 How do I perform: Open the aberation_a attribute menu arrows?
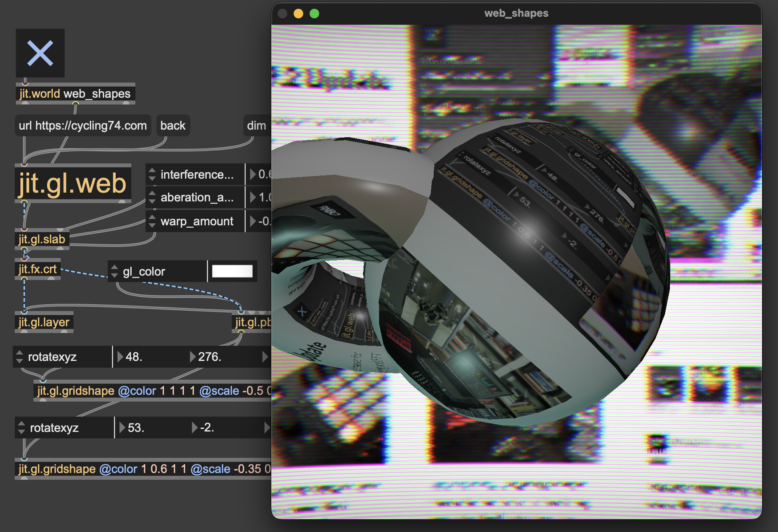coord(152,197)
